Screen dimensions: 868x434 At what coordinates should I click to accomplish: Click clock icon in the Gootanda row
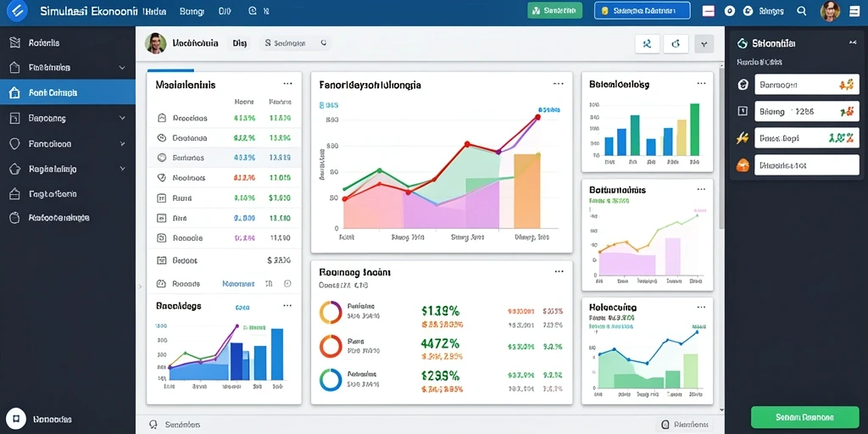coord(162,138)
